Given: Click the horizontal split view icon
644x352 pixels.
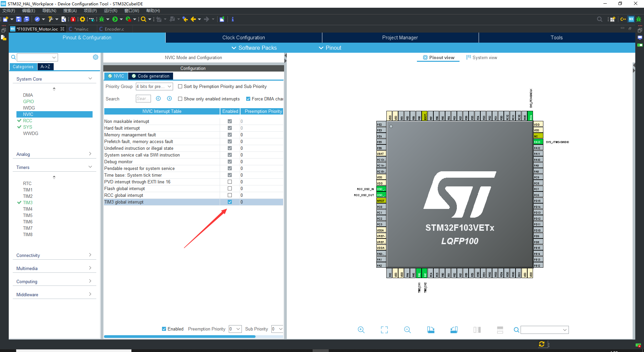Looking at the screenshot, I should 500,330.
